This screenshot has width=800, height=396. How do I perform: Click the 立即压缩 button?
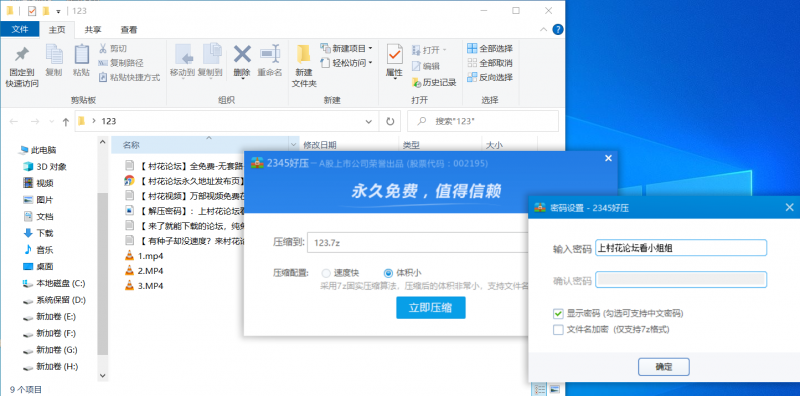pyautogui.click(x=431, y=307)
